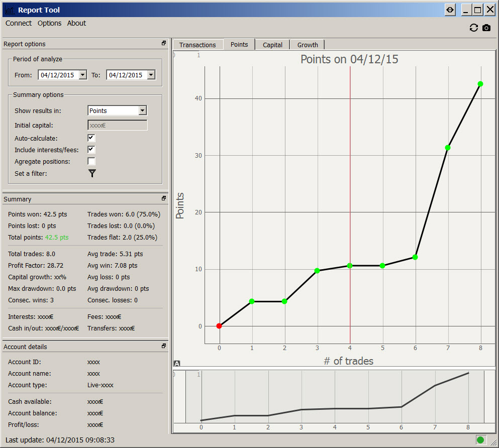Image resolution: width=499 pixels, height=448 pixels.
Task: Click the green data point at trade 8
Action: [x=480, y=84]
